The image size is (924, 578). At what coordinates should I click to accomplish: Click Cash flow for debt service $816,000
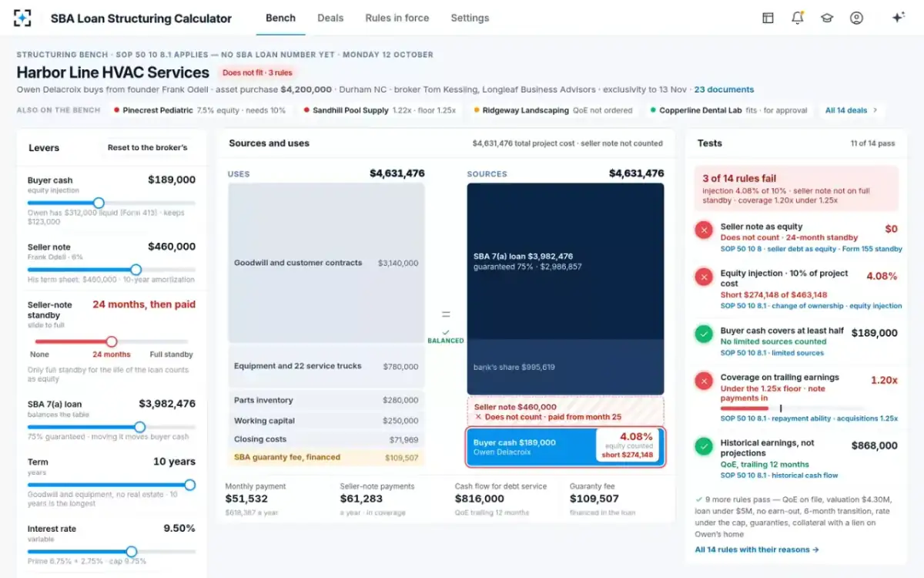[x=479, y=499]
